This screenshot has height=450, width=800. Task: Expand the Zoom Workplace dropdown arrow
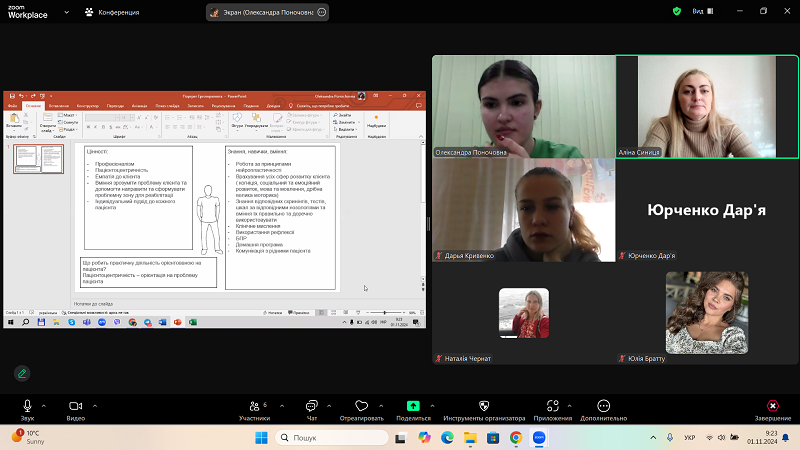click(x=66, y=12)
